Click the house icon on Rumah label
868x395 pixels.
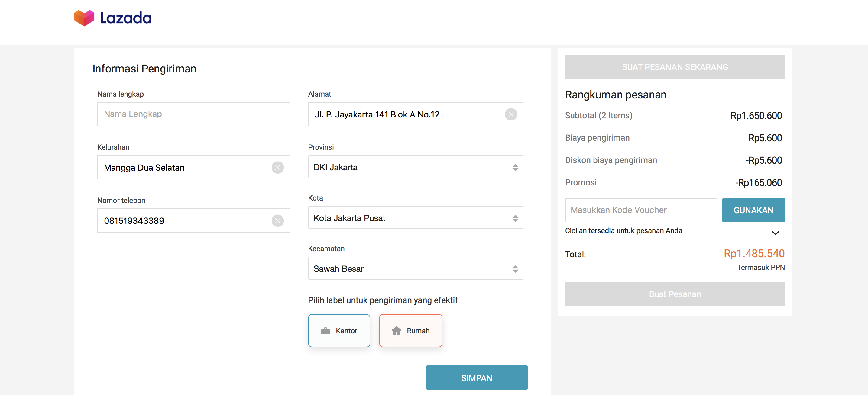[396, 331]
